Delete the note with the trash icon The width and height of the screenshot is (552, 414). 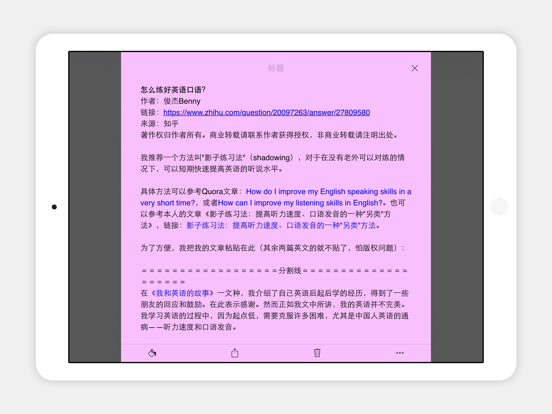click(317, 353)
